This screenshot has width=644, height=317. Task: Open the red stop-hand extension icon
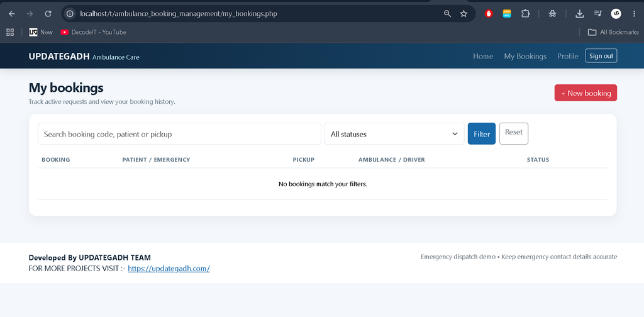coord(489,14)
